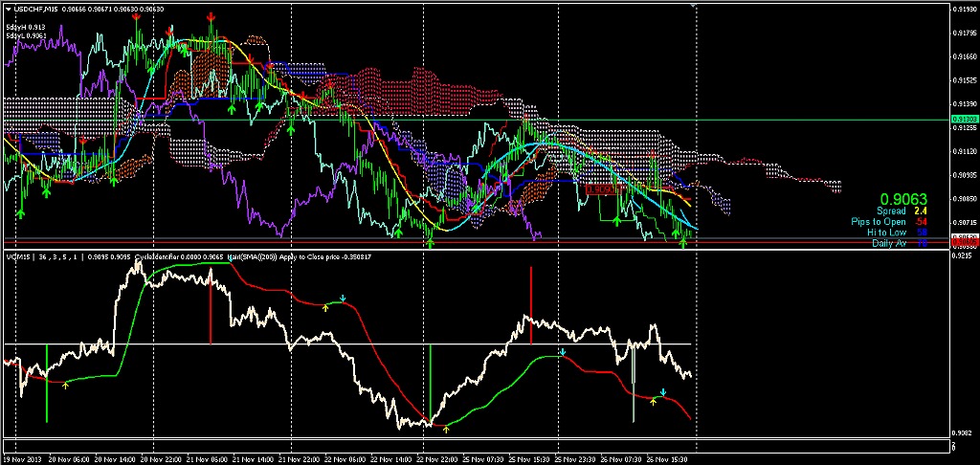Select the cyan down arrow near 26 Nov 15:30
This screenshot has height=465, width=980.
pyautogui.click(x=663, y=392)
